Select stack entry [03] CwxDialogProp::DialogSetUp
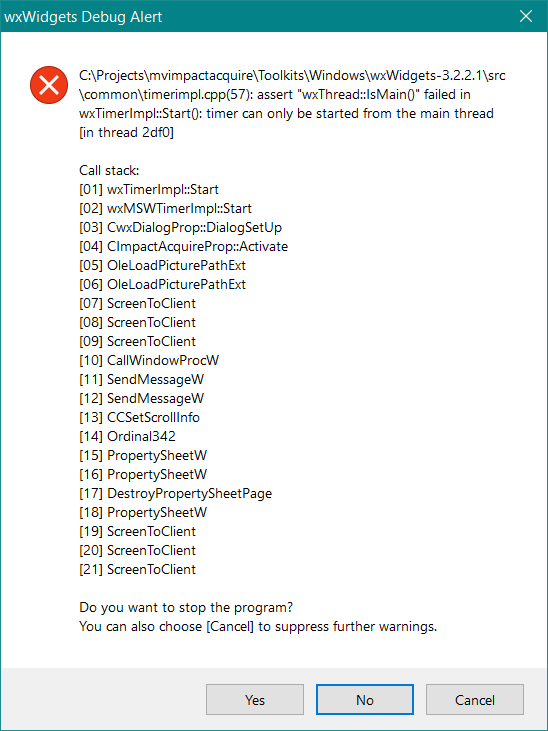Image resolution: width=548 pixels, height=731 pixels. pos(180,228)
